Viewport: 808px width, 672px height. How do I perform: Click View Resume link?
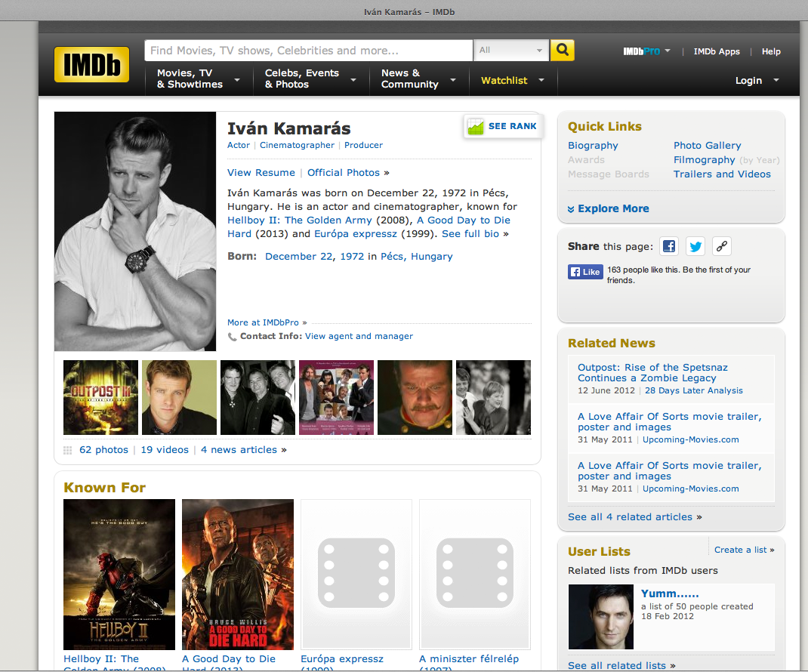tap(261, 173)
